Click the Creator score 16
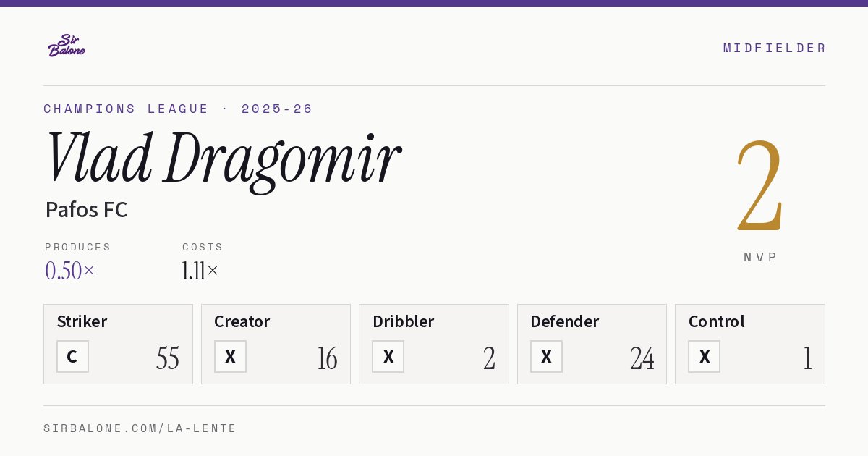Viewport: 868px width, 456px height. coord(327,358)
